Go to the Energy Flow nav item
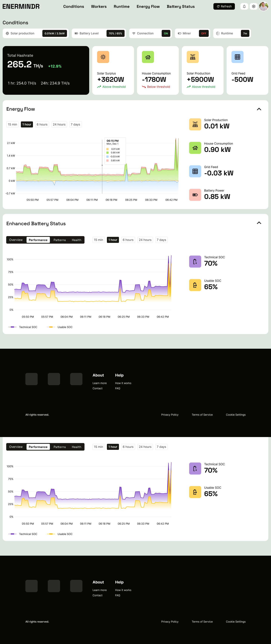 point(148,7)
